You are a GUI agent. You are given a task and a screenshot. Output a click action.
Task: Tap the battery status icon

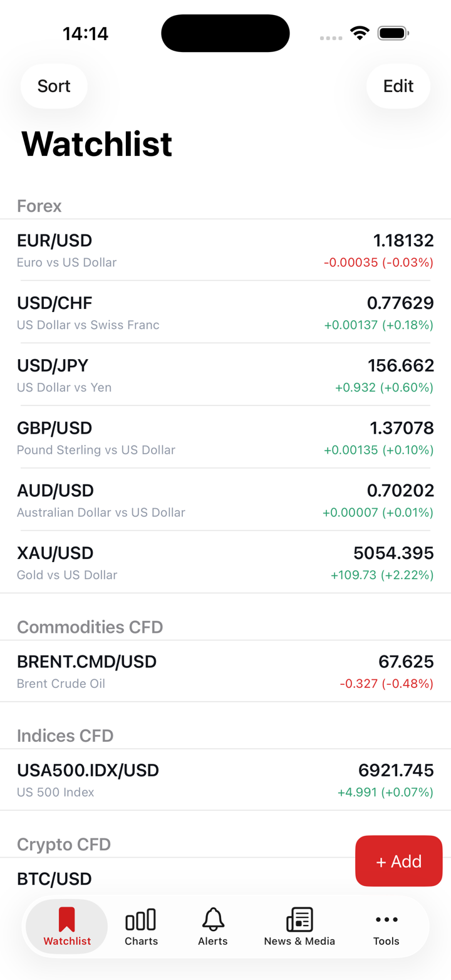(x=393, y=33)
